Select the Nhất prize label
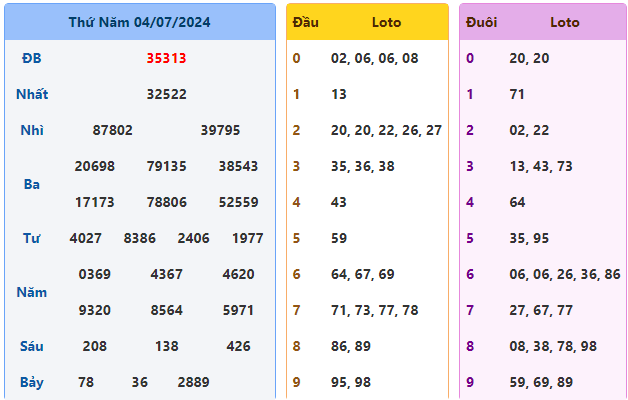628x400 pixels. (32, 94)
